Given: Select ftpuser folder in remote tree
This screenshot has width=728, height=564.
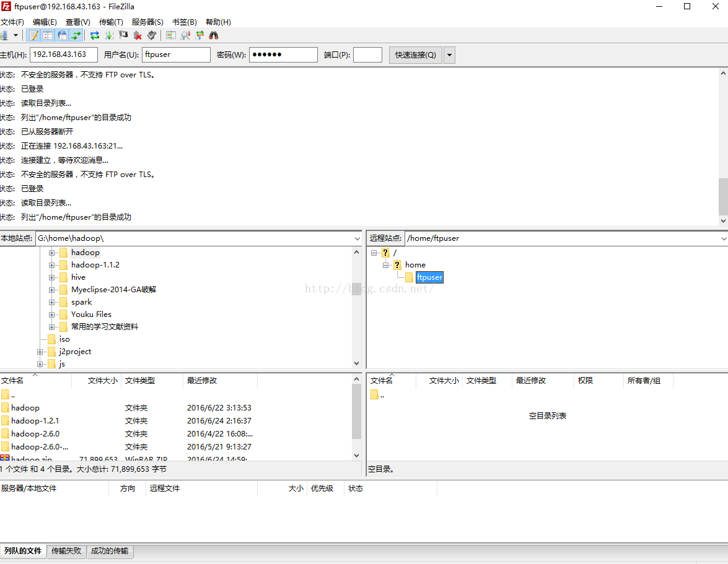Looking at the screenshot, I should tap(429, 277).
